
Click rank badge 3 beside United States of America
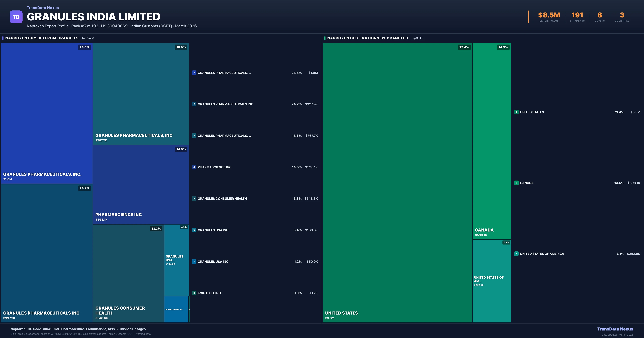(516, 253)
